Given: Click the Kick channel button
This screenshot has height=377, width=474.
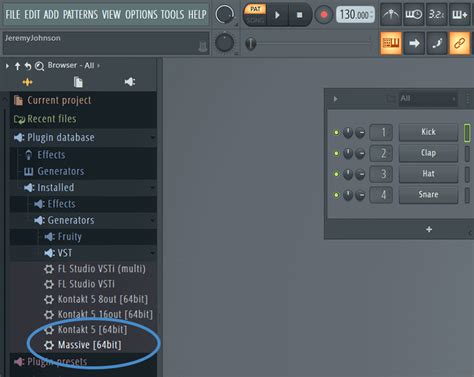Looking at the screenshot, I should [428, 132].
